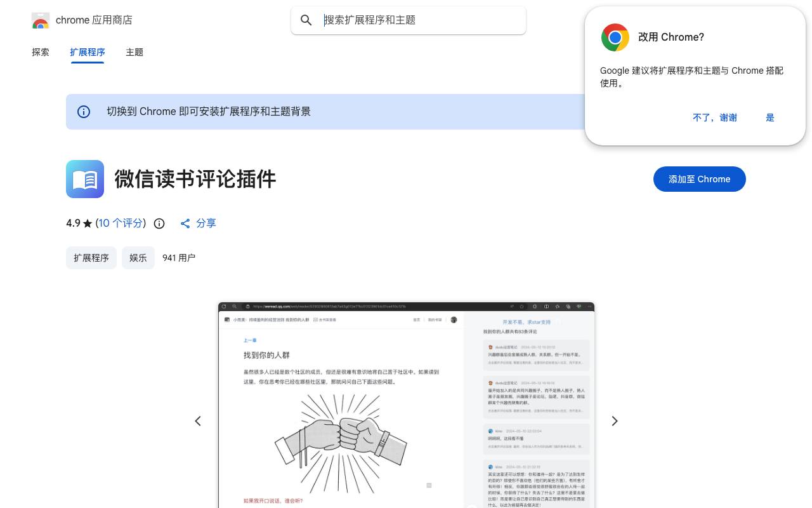812x508 pixels.
Task: Click the 改用 Chrome? popup heading
Action: (x=671, y=37)
